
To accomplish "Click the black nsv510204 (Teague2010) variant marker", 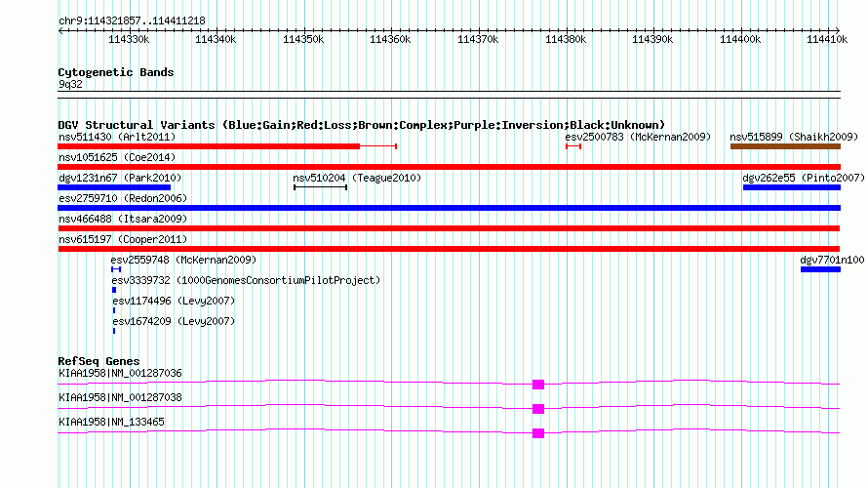I will 321,187.
